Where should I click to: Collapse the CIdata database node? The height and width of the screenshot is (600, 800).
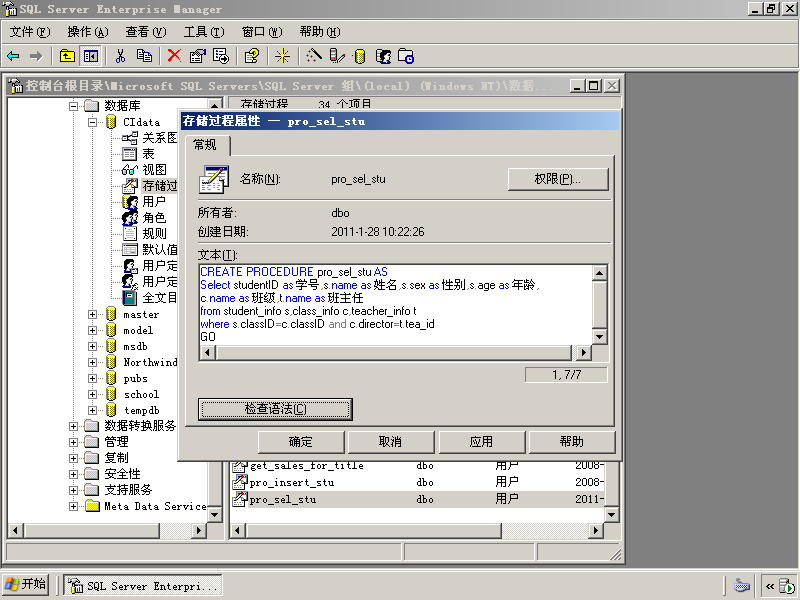click(x=92, y=122)
